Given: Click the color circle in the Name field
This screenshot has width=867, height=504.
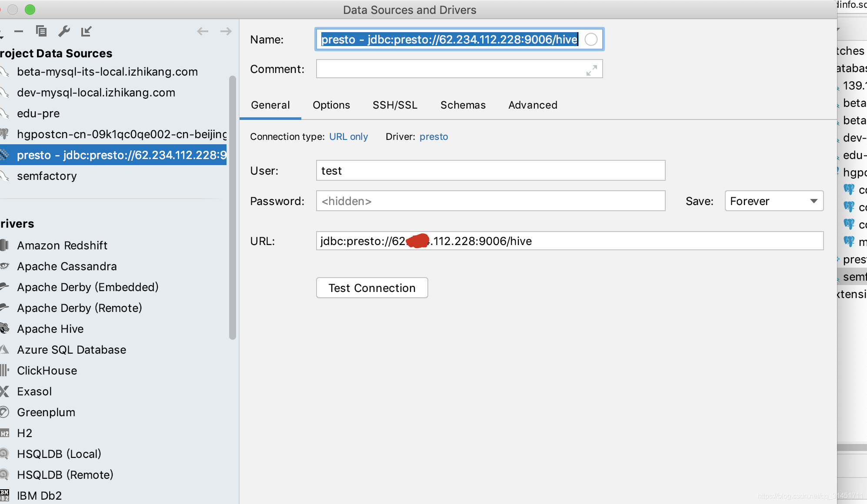Looking at the screenshot, I should (591, 40).
